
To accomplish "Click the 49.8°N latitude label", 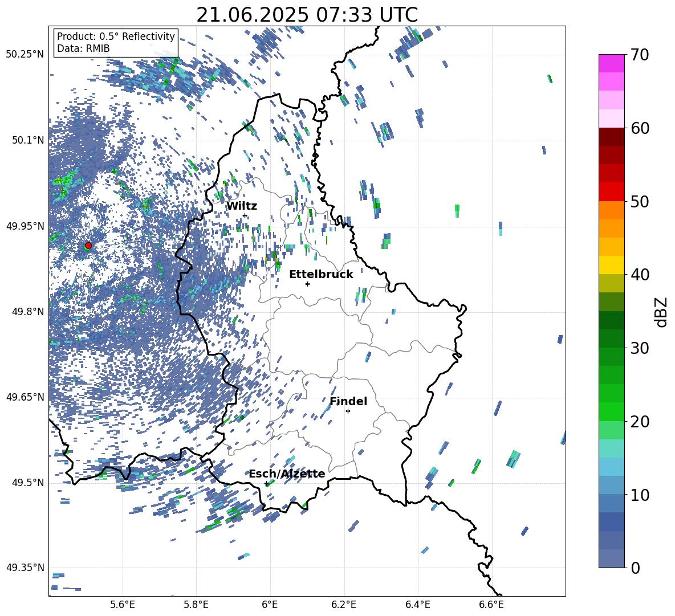I will (x=28, y=312).
